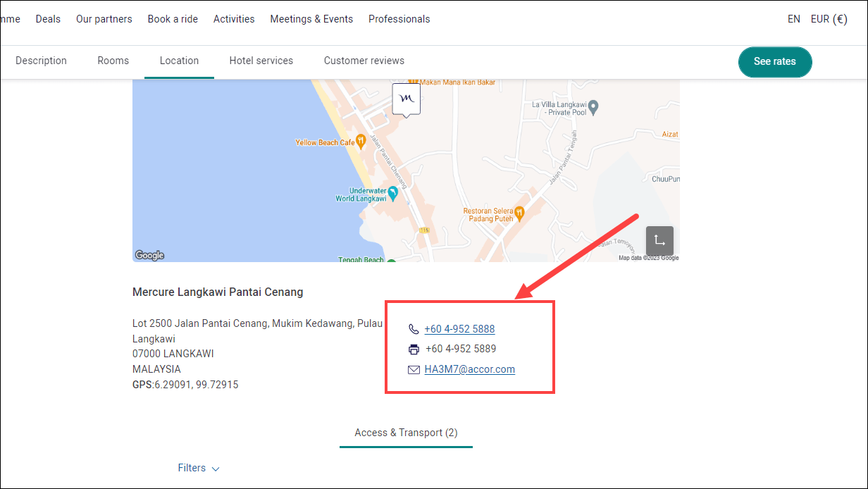Select the Access & Transport (2) tab
The width and height of the screenshot is (868, 489).
406,433
